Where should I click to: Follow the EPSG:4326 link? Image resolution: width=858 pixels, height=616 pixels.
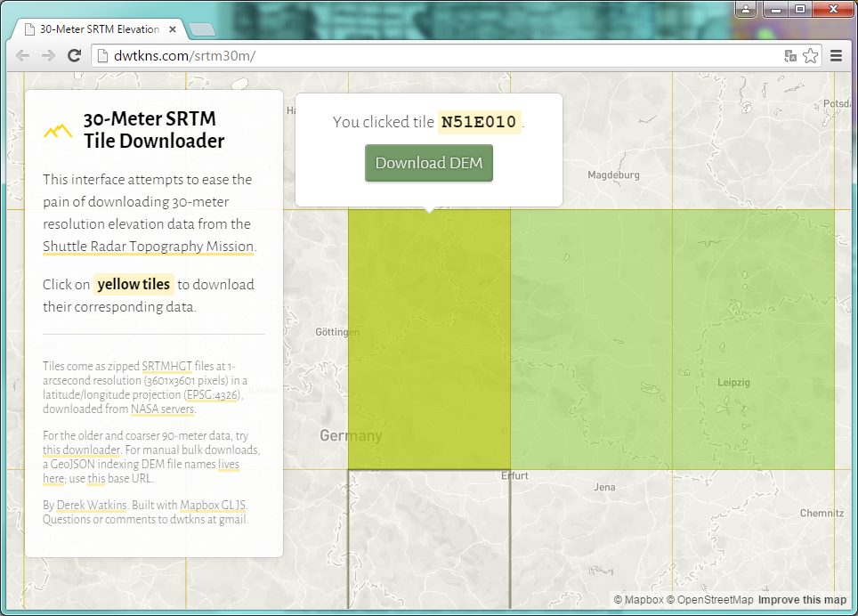coord(210,394)
